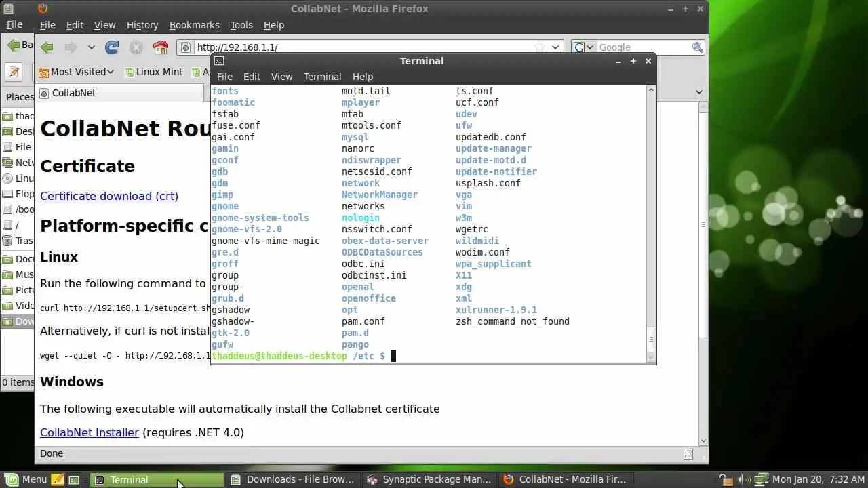Click 'zsh_command_not_found' in the terminal
The width and height of the screenshot is (868, 488).
tap(513, 321)
